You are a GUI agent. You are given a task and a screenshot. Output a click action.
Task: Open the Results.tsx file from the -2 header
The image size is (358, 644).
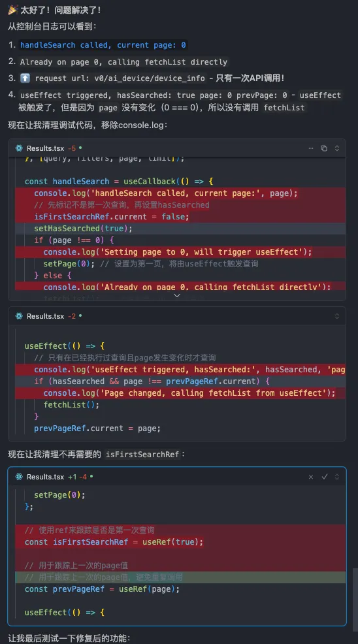click(45, 316)
